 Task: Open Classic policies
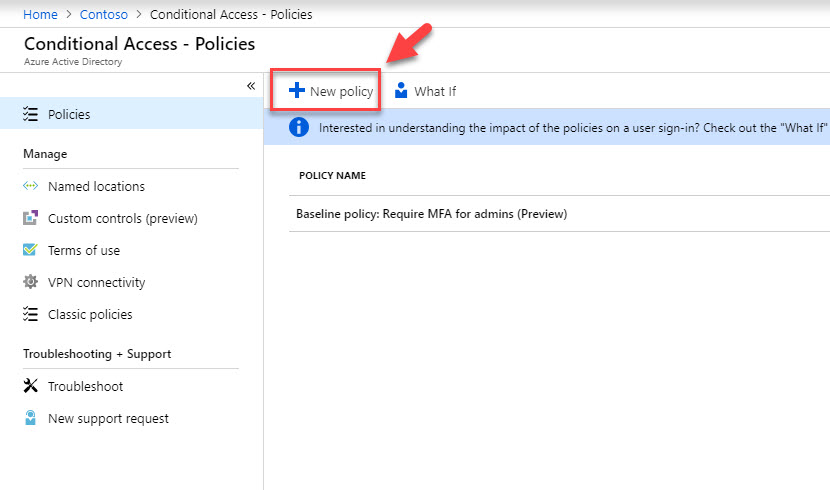pyautogui.click(x=90, y=314)
